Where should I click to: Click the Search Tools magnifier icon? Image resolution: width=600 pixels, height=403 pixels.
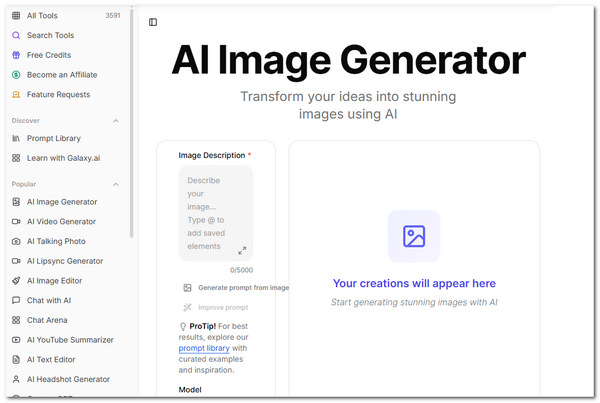click(16, 35)
